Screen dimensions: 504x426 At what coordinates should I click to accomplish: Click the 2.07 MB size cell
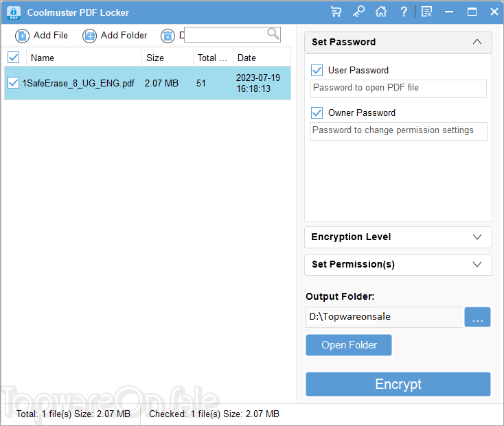161,83
